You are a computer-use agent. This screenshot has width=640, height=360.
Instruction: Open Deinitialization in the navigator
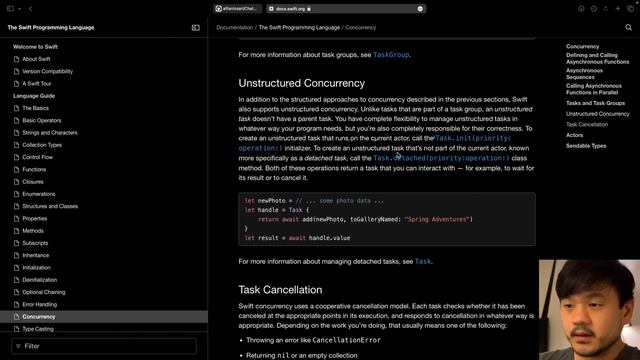[x=40, y=280]
